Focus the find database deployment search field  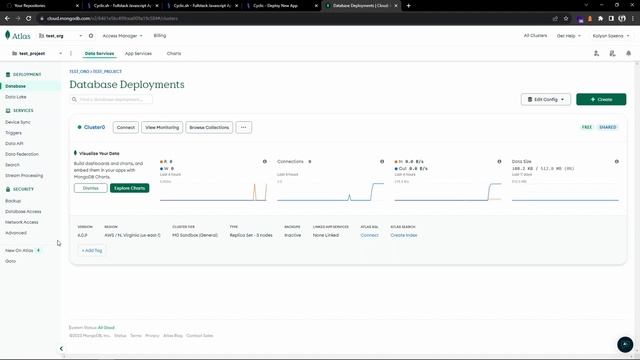point(111,99)
